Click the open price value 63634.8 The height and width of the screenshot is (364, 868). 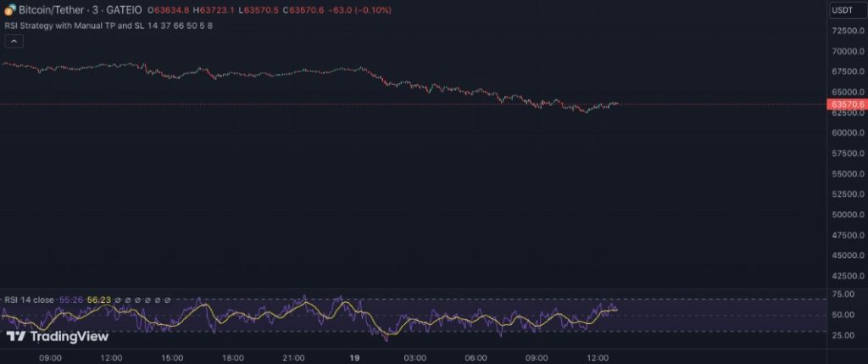point(173,10)
